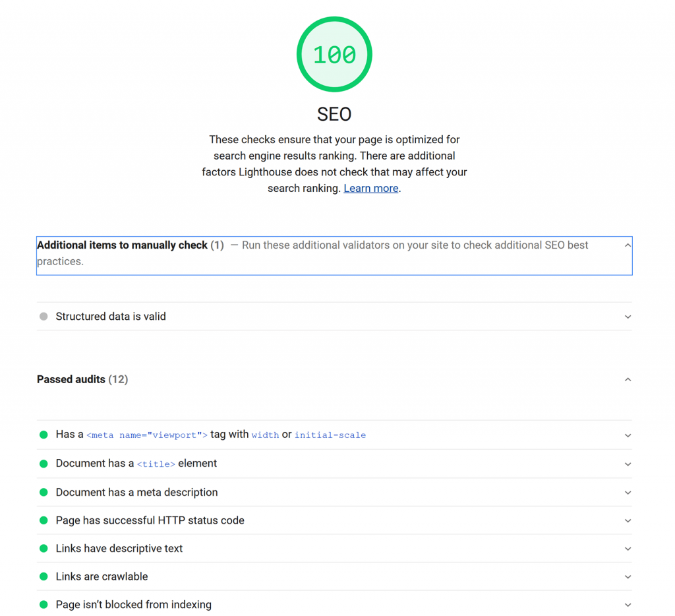Collapse the Additional items to manually check section
The image size is (675, 616).
pyautogui.click(x=628, y=245)
